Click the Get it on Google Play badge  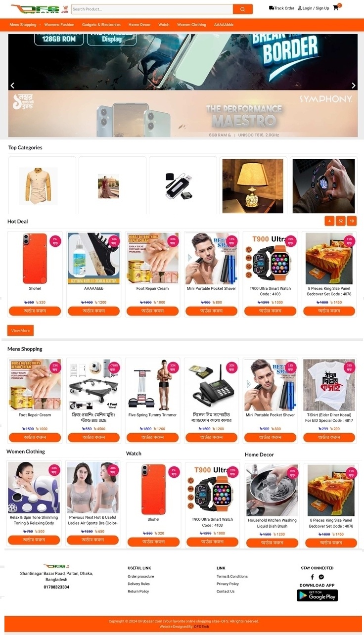317,595
